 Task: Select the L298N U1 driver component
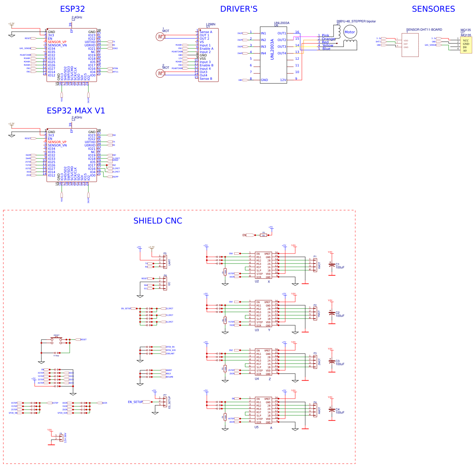pos(208,55)
